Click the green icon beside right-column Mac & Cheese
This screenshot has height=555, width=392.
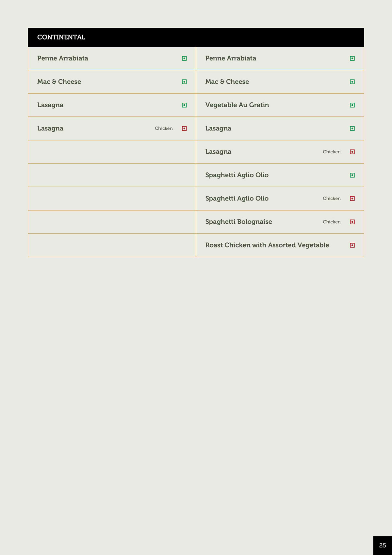(352, 82)
